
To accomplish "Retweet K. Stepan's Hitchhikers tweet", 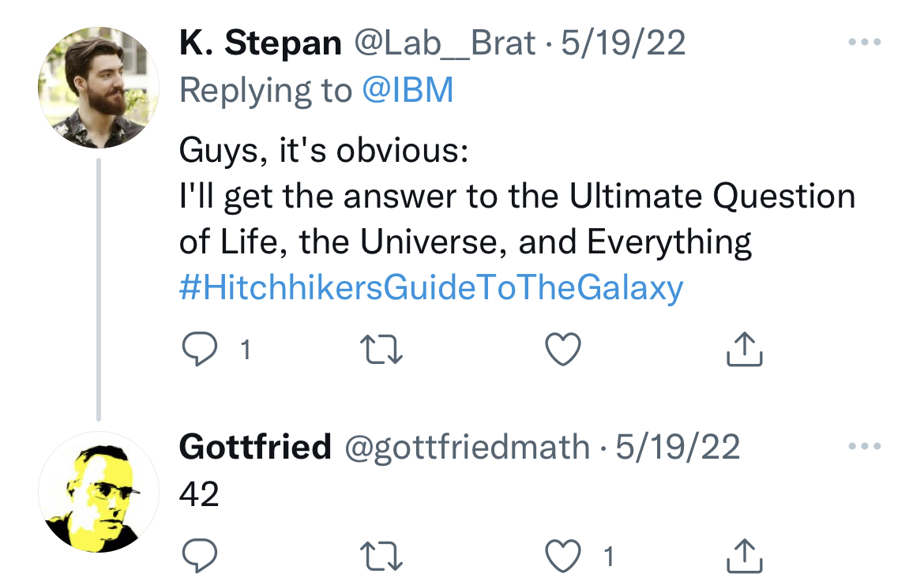I will (382, 350).
